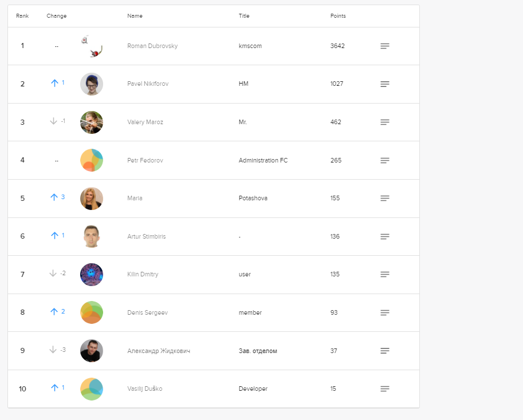Click Kilin Dmitry's avatar image
Screen dimensions: 523x420
point(92,275)
